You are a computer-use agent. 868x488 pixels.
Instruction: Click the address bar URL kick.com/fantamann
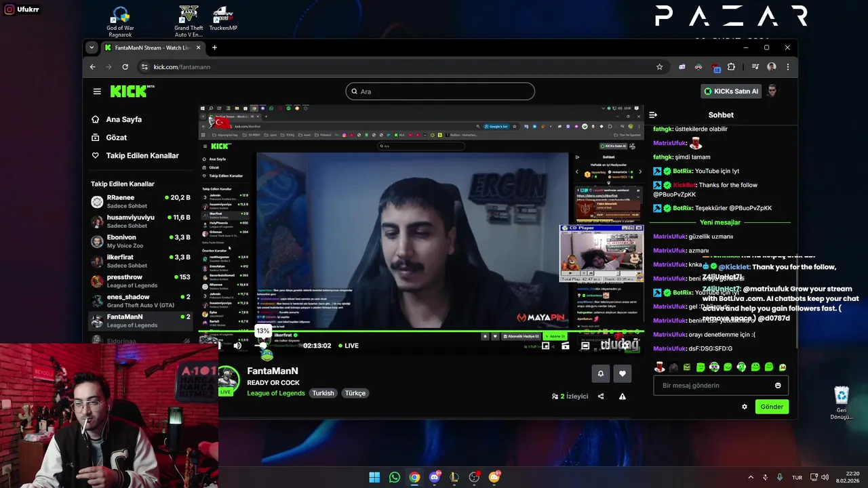click(x=182, y=67)
